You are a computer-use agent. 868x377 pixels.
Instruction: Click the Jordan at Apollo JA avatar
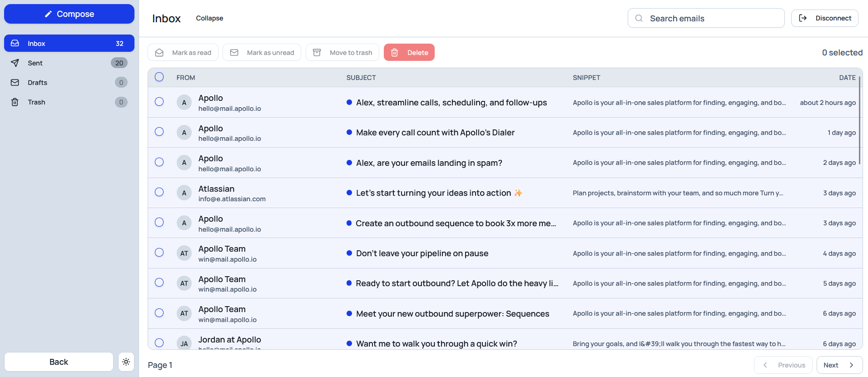tap(184, 343)
